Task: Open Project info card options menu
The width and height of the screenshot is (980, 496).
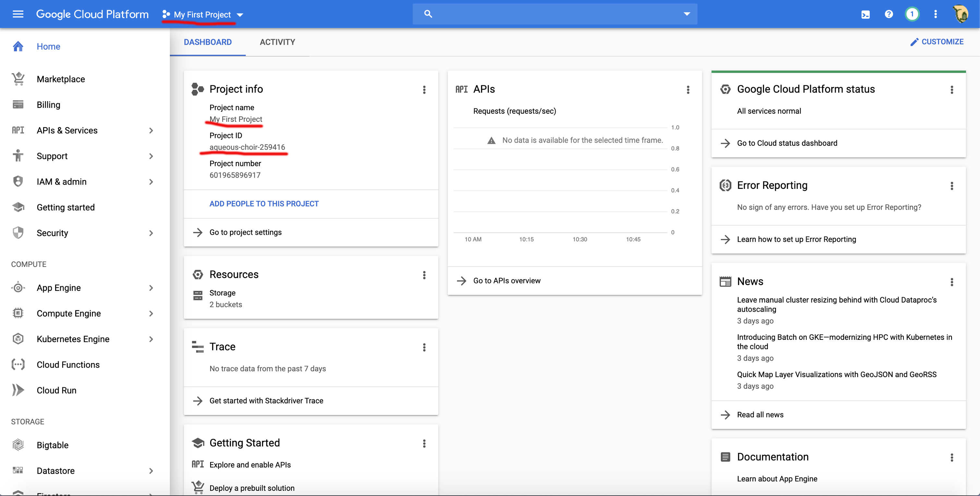Action: 424,90
